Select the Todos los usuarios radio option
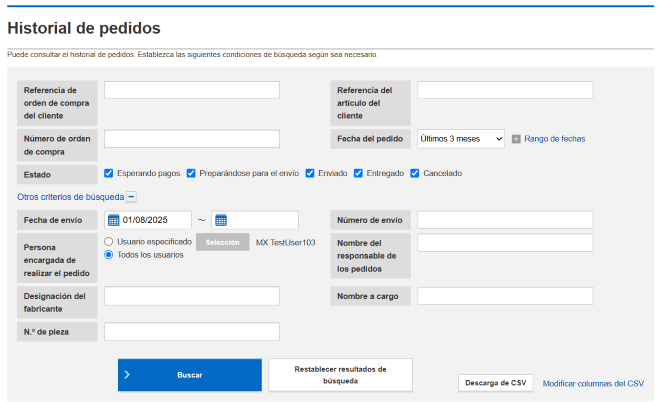 (x=109, y=254)
